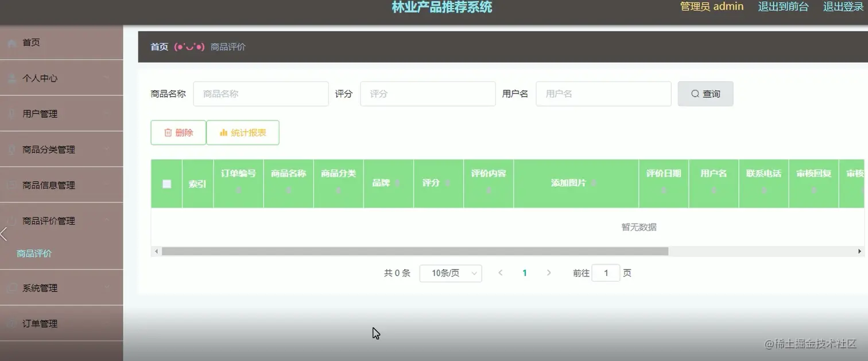Focus the 商品名称 search input

click(x=261, y=94)
